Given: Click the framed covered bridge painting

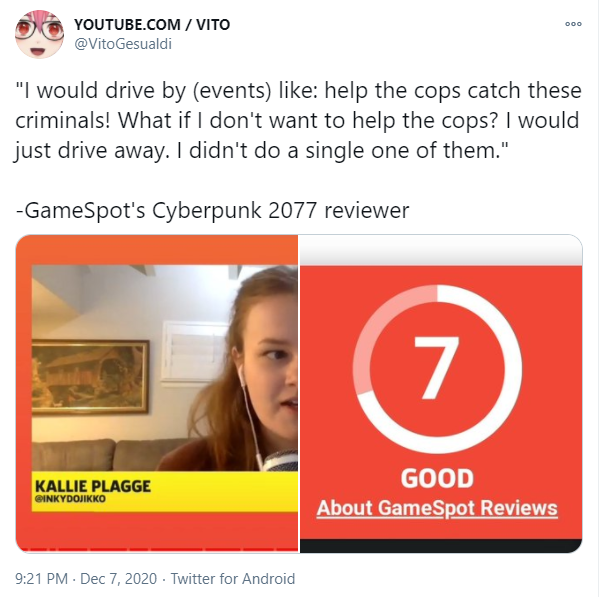Looking at the screenshot, I should click(90, 377).
